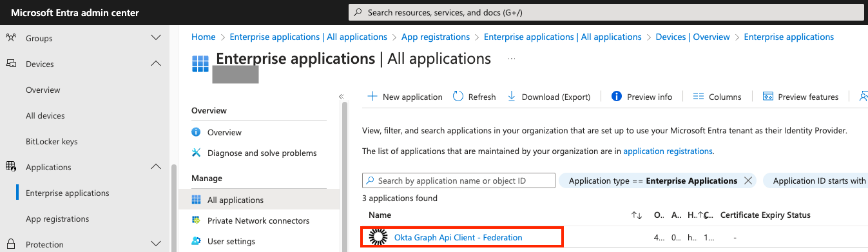Click the search magnifier in top bar
Viewport: 868px width, 252px height.
coord(358,12)
